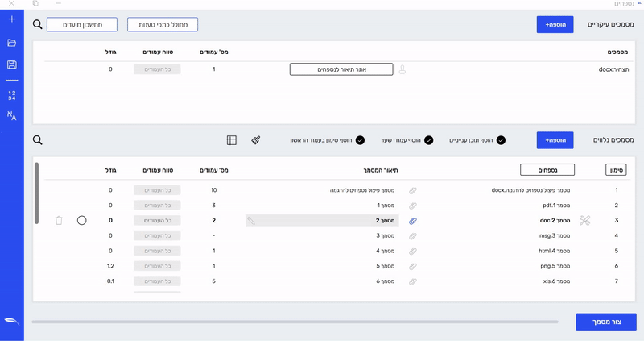Toggle 'הוסף תוכן עניינים' checkbox
The image size is (644, 341).
click(x=501, y=140)
